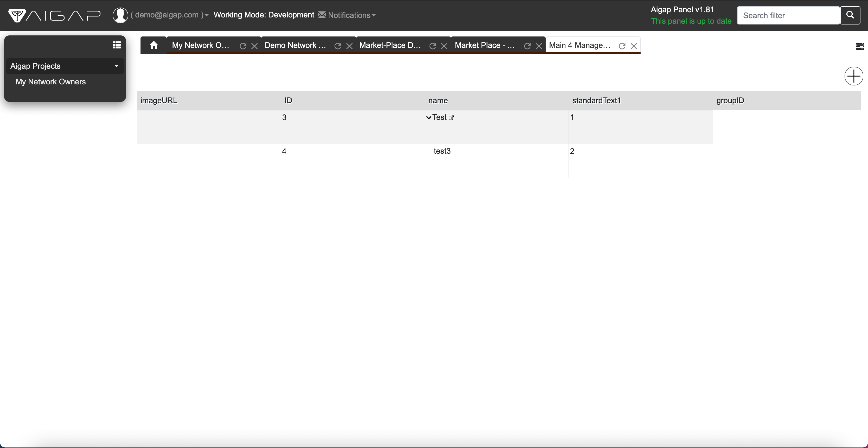Select ID cell with value 4

[x=353, y=161]
